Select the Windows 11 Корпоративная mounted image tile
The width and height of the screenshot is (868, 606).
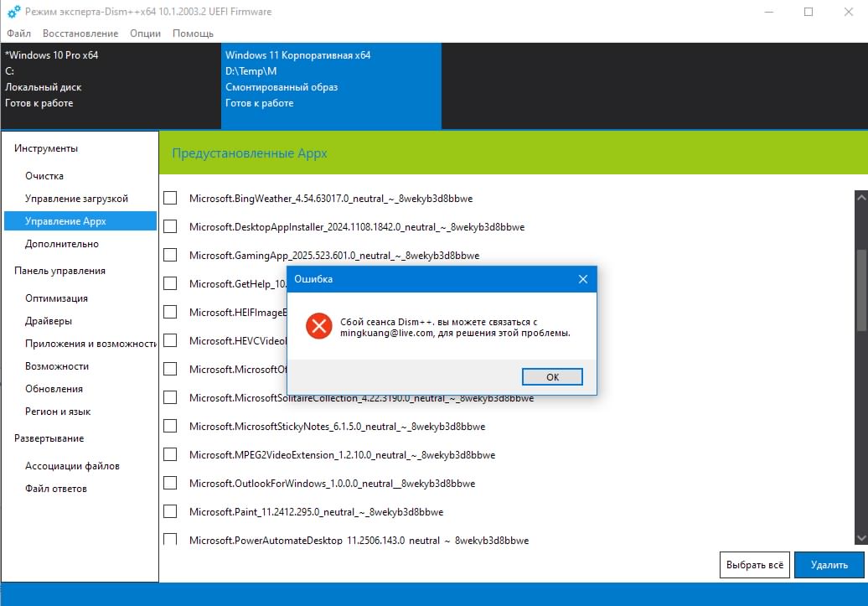(331, 79)
